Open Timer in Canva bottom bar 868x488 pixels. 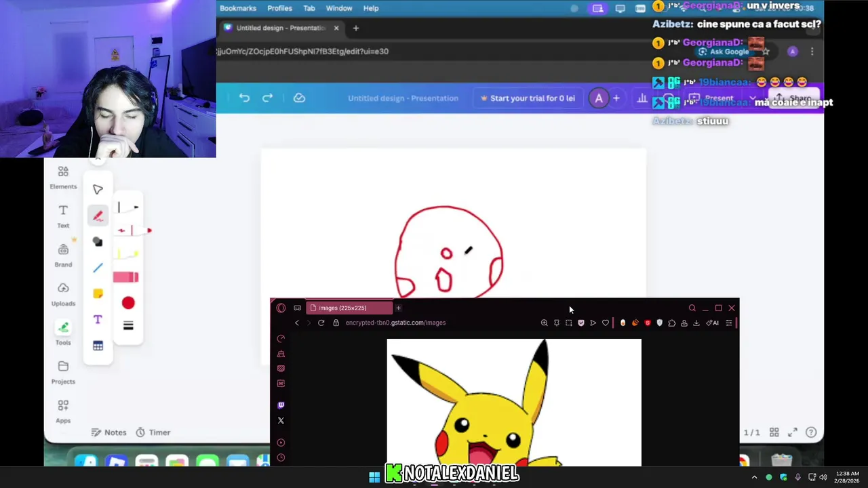[153, 432]
